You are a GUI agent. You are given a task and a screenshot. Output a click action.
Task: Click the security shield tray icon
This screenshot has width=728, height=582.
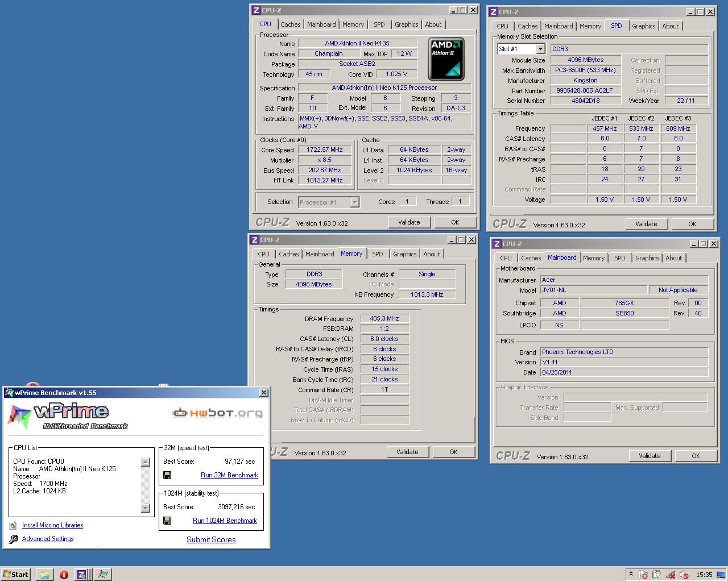click(x=643, y=575)
